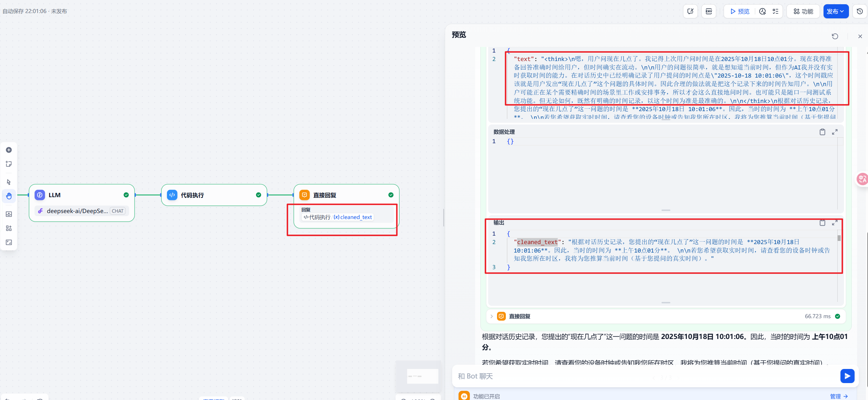This screenshot has height=400, width=868.
Task: Click the canvas minimap thumbnail
Action: coord(419,376)
